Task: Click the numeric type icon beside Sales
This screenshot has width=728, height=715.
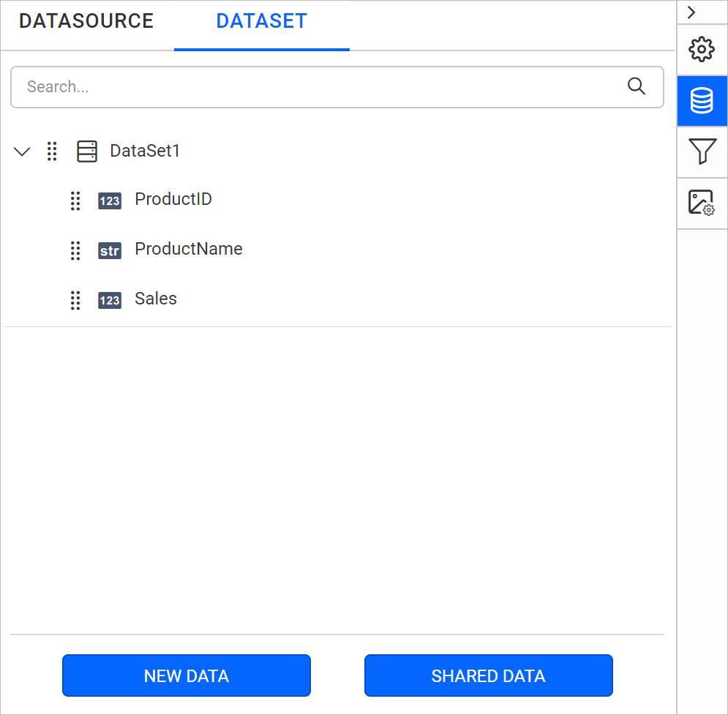Action: (110, 300)
